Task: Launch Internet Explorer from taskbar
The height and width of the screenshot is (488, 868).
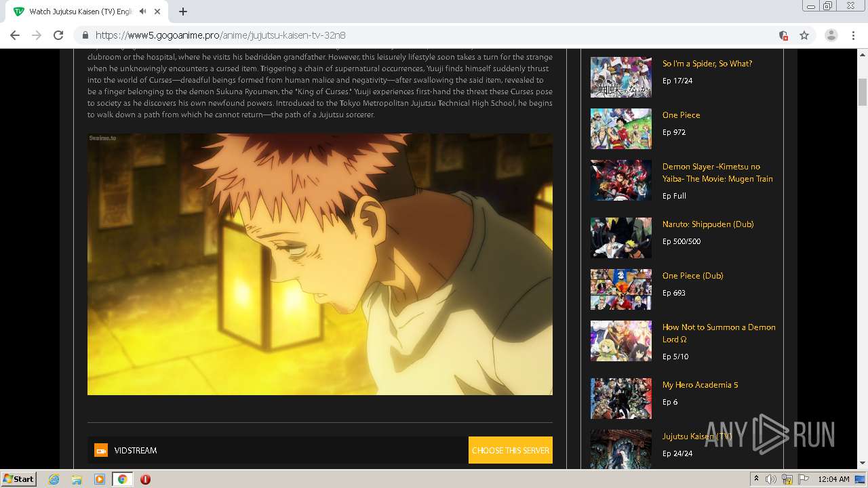Action: tap(54, 479)
